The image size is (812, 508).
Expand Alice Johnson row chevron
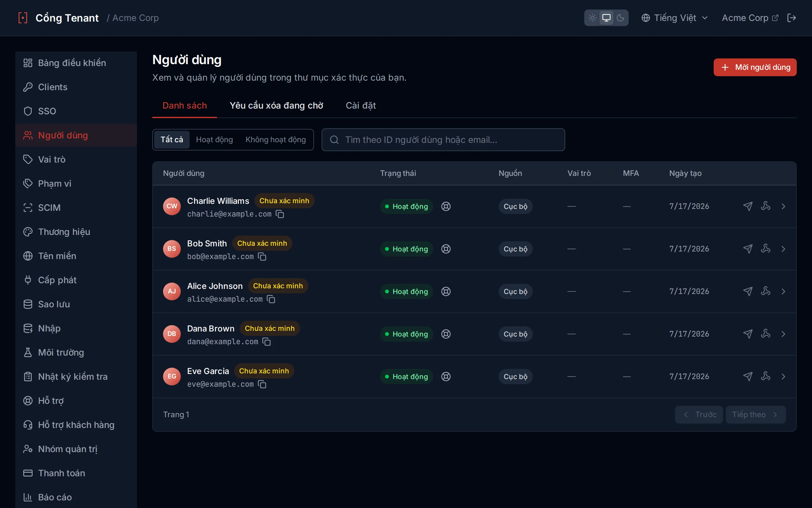pyautogui.click(x=783, y=291)
